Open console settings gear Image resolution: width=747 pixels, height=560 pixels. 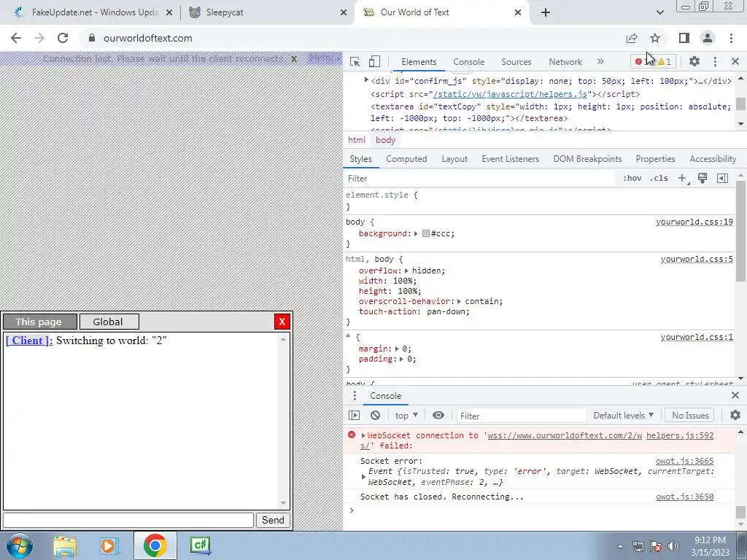[x=735, y=415]
